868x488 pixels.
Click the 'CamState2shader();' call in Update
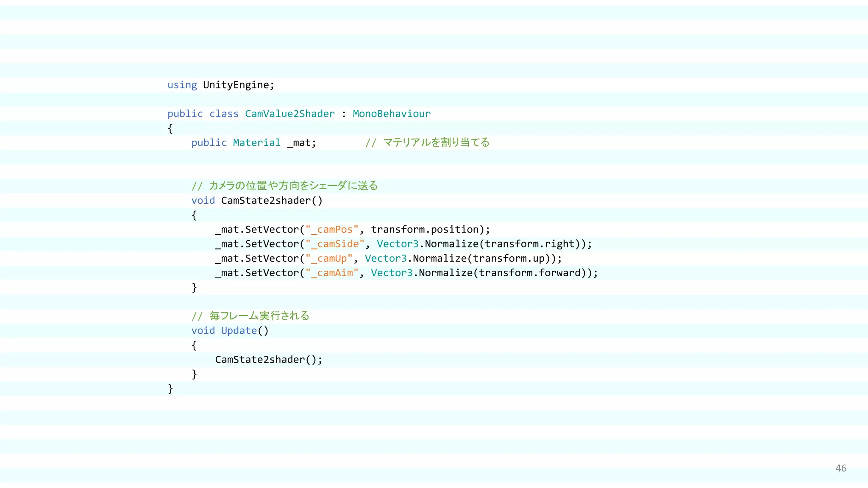(x=269, y=360)
